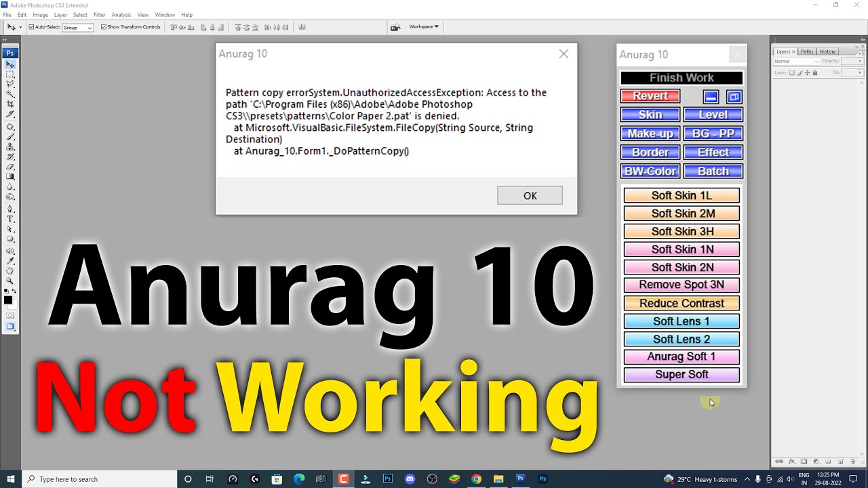Select the Slice tool
This screenshot has height=488, width=868.
[x=10, y=114]
